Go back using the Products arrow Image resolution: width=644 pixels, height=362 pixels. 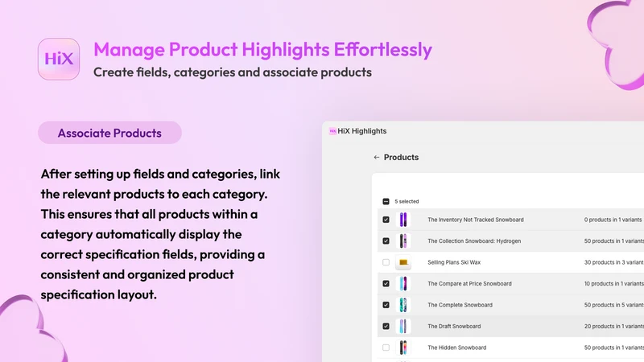pos(377,157)
